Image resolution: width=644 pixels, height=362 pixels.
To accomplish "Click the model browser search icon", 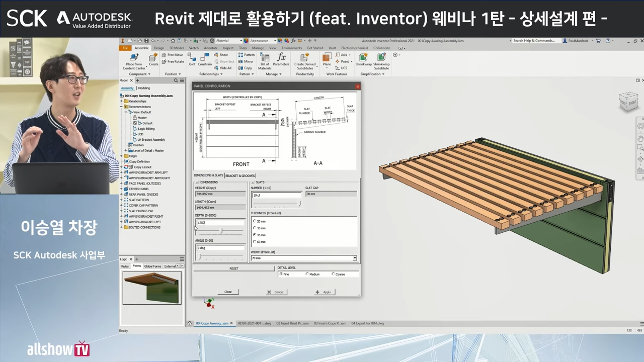I will pos(176,80).
